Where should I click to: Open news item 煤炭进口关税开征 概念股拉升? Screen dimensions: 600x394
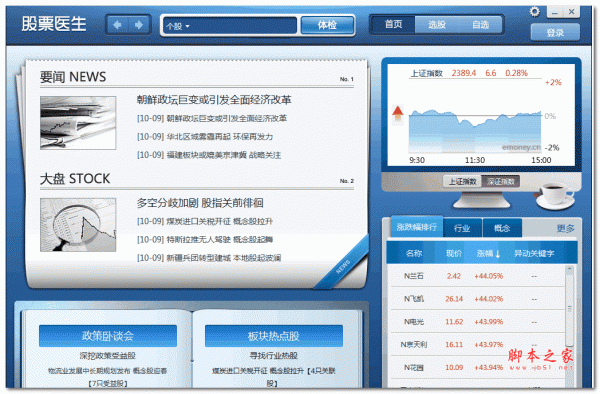pyautogui.click(x=205, y=221)
